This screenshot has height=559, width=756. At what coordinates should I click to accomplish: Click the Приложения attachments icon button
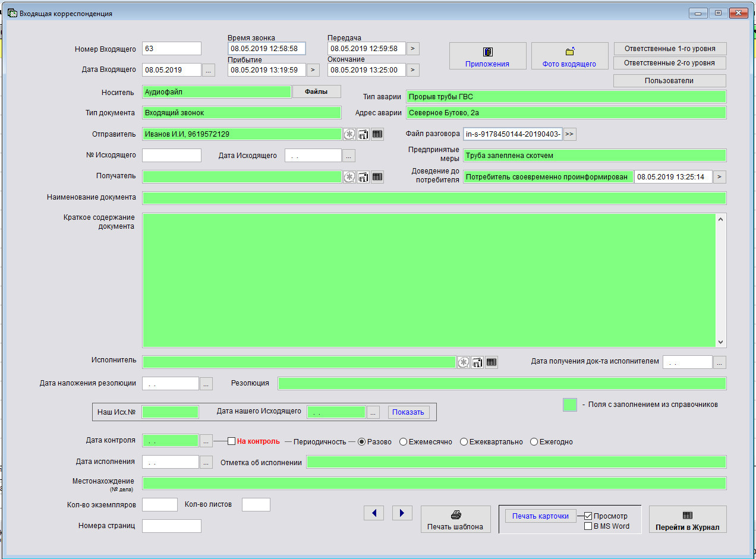[487, 56]
